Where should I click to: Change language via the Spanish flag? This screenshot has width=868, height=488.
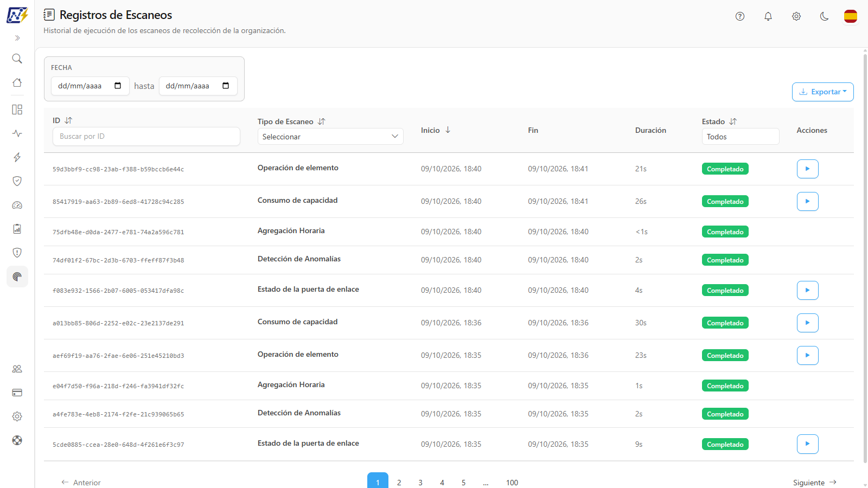(x=851, y=16)
